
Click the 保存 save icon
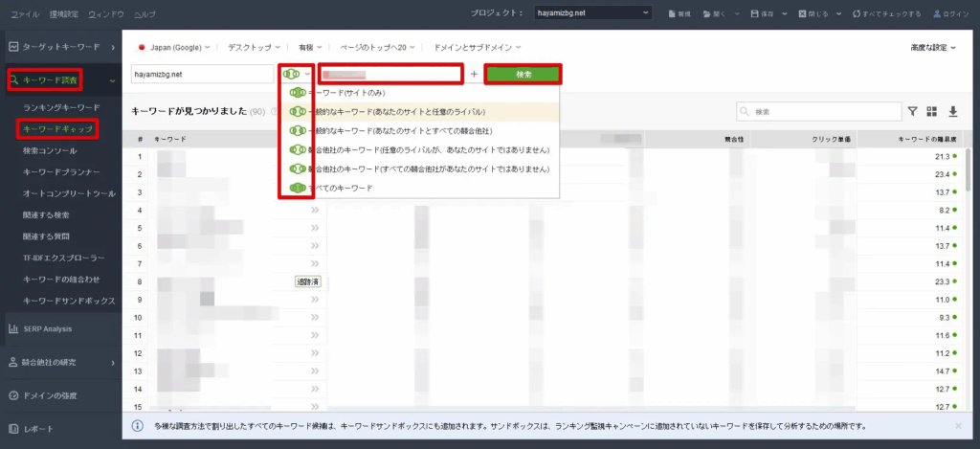point(756,14)
